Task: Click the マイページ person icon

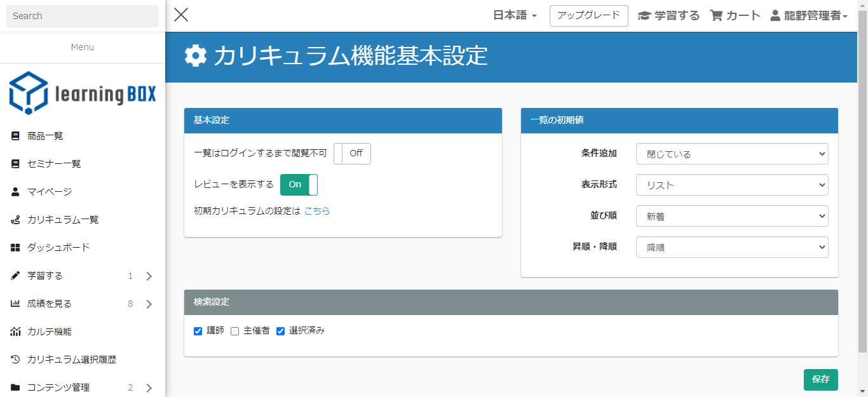Action: (x=15, y=192)
